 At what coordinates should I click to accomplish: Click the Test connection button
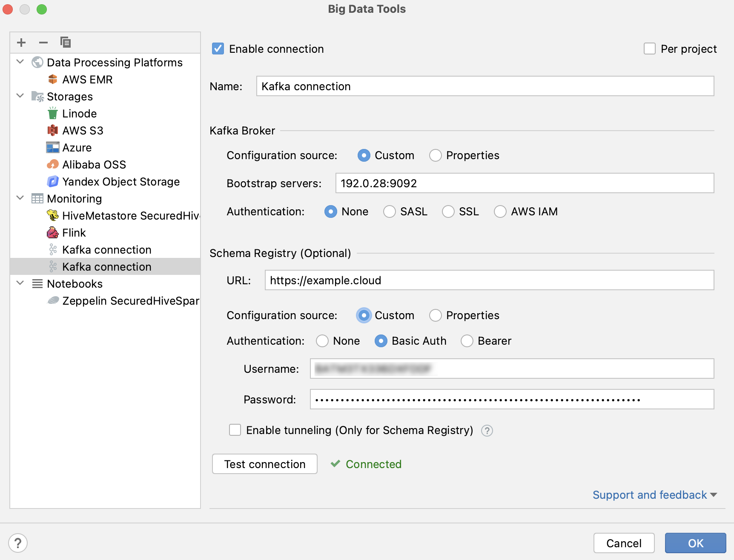(265, 464)
